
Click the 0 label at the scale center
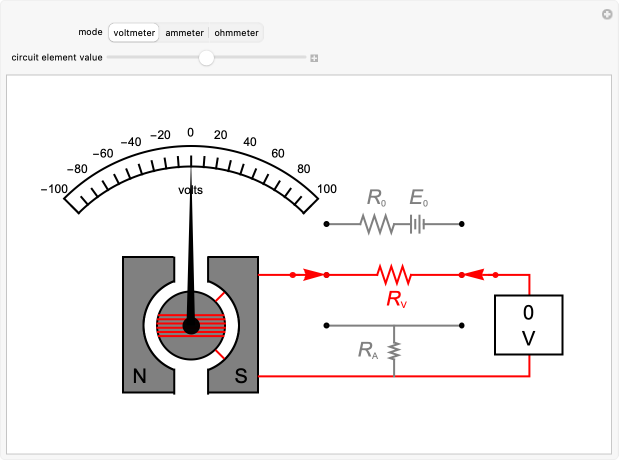190,133
